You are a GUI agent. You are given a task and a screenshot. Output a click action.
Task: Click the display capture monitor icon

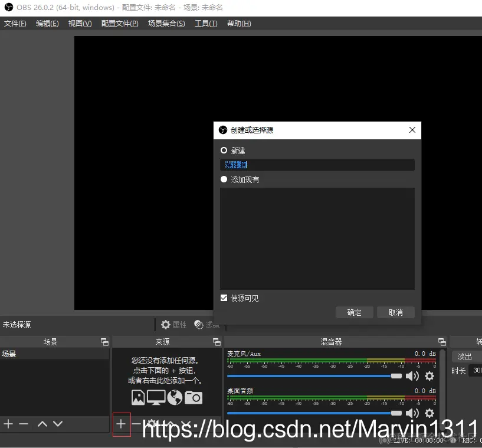coord(156,397)
